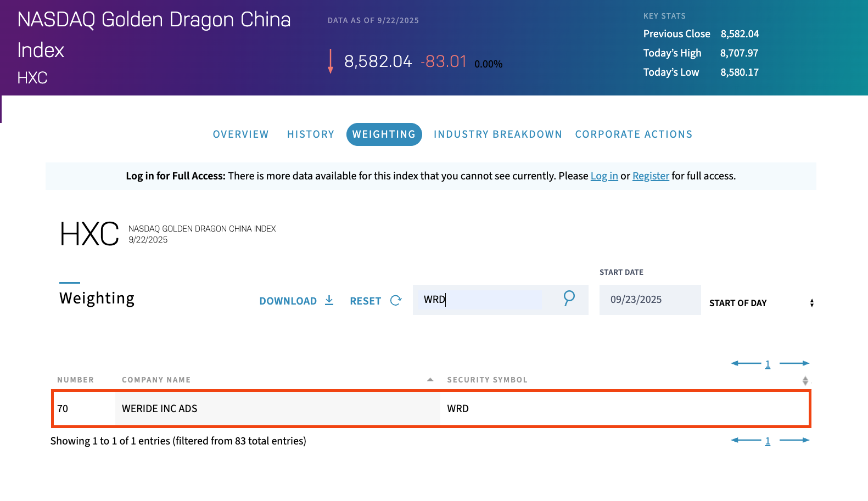868x501 pixels.
Task: Click the reset circular arrow icon
Action: point(396,300)
